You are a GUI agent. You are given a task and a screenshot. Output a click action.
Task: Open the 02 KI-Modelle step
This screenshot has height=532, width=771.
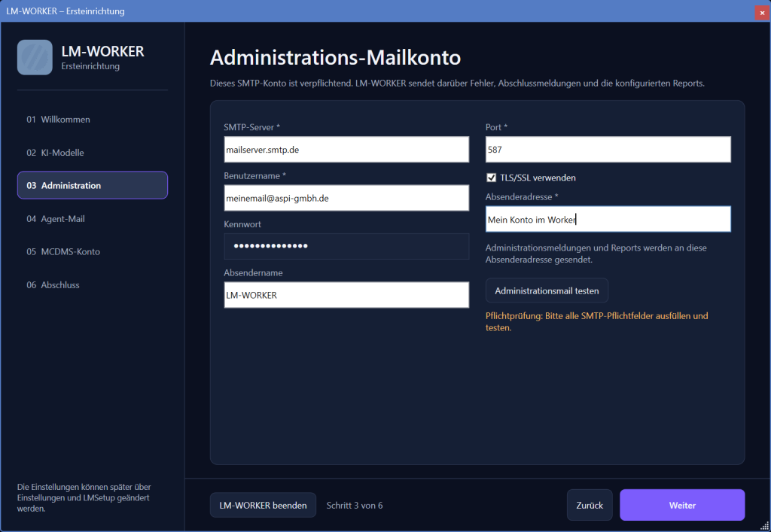93,153
